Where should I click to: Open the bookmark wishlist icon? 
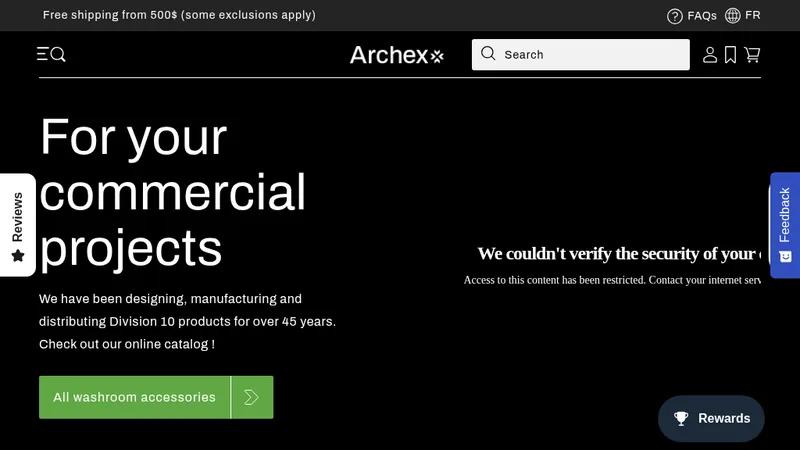(x=731, y=55)
